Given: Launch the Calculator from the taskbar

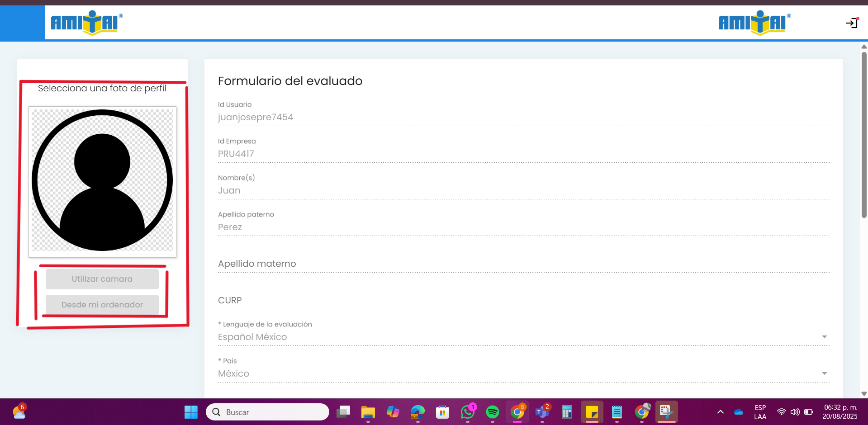Looking at the screenshot, I should (567, 412).
